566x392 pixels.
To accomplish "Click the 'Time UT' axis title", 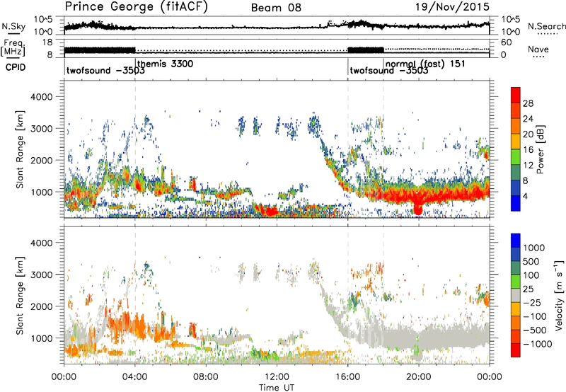I will pyautogui.click(x=277, y=388).
